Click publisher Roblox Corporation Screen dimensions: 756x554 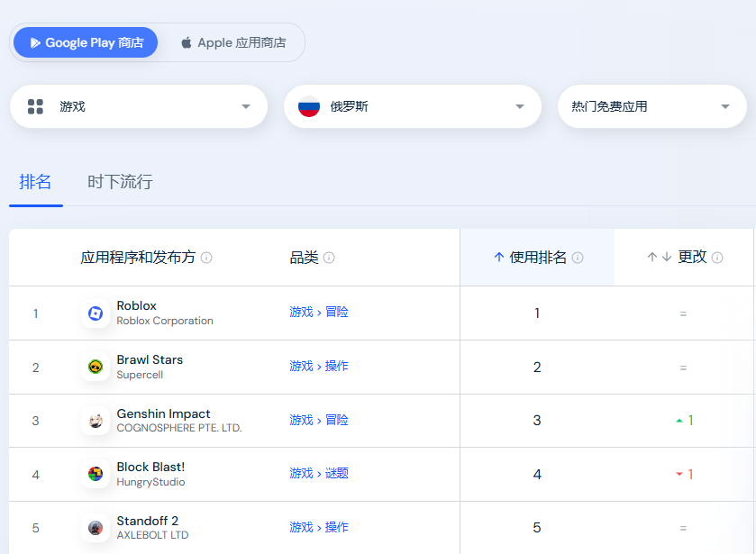click(165, 321)
